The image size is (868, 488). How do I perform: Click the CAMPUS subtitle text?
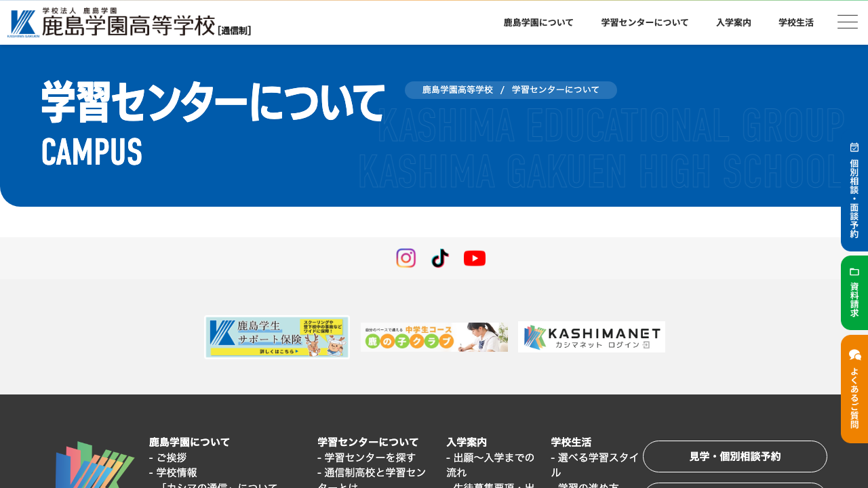[x=92, y=152]
